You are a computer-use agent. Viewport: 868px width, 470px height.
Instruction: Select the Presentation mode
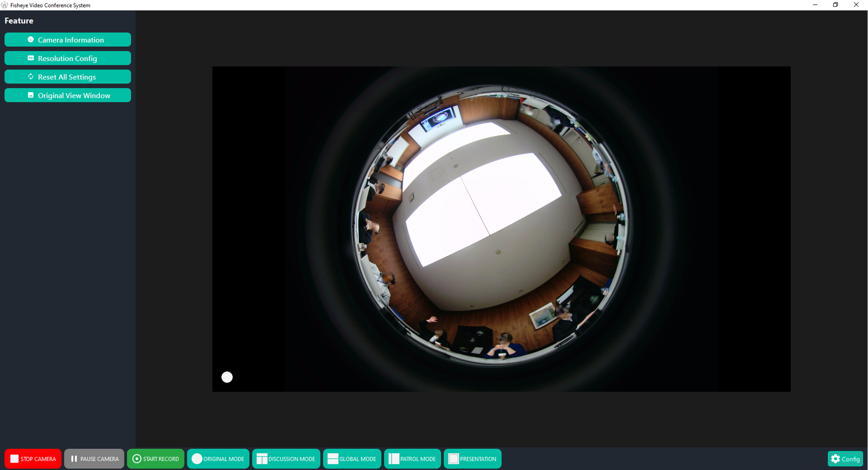(472, 459)
